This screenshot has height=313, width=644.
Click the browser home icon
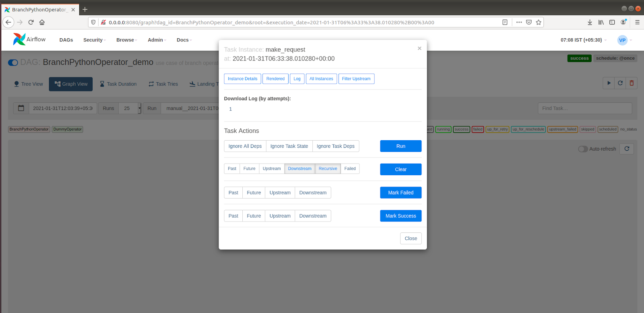[x=42, y=22]
